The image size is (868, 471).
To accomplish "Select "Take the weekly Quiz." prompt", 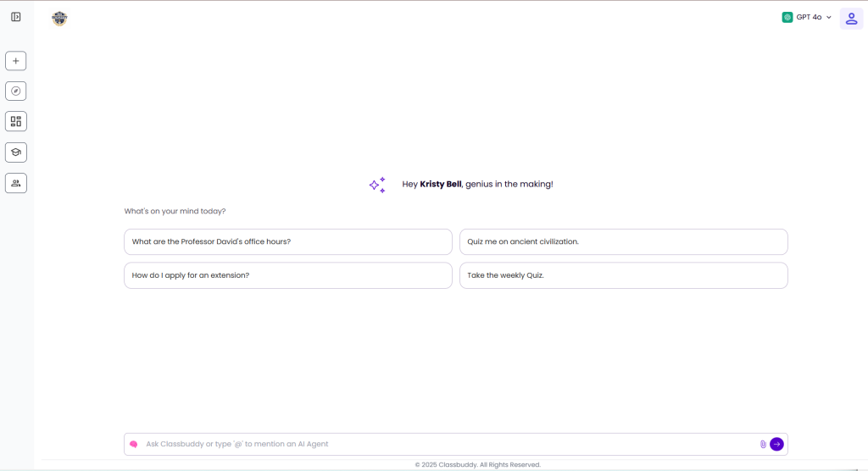I will coord(623,275).
